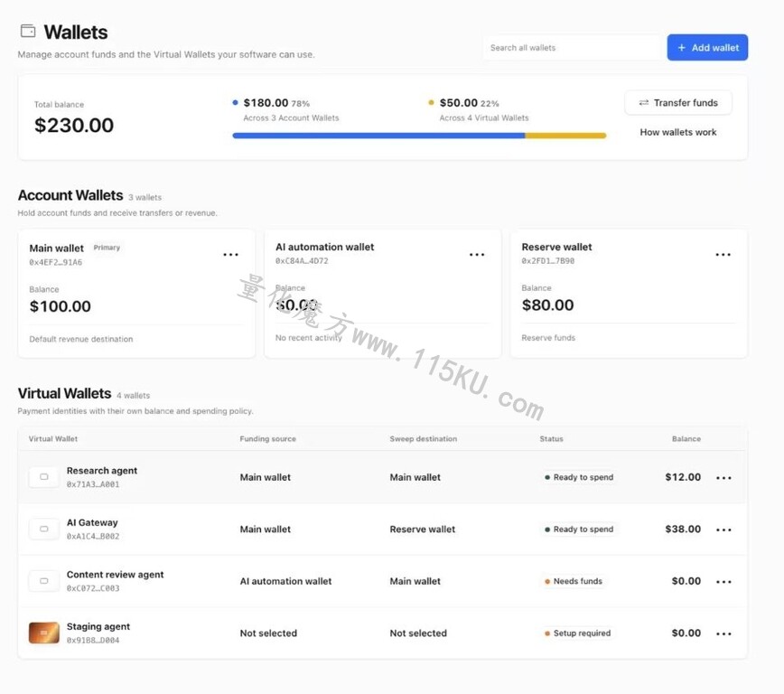This screenshot has width=784, height=694.
Task: Click the Sweep destination column header
Action: pos(424,439)
